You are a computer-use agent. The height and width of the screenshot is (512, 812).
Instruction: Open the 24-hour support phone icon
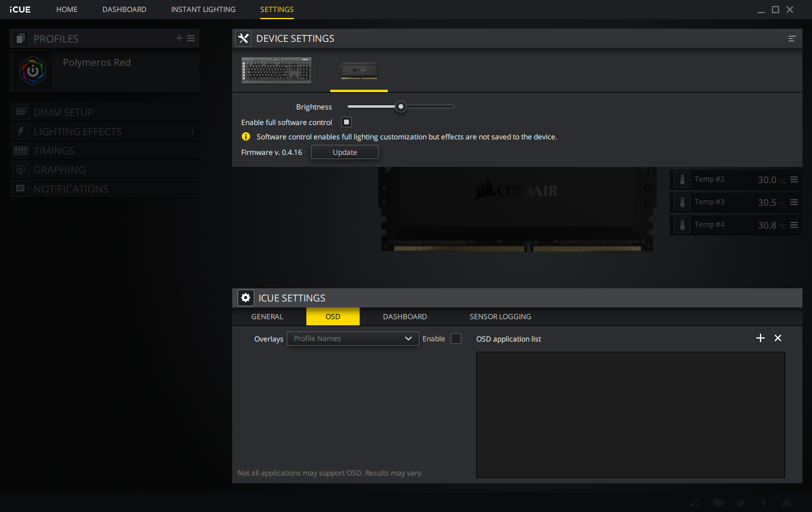[x=697, y=503]
